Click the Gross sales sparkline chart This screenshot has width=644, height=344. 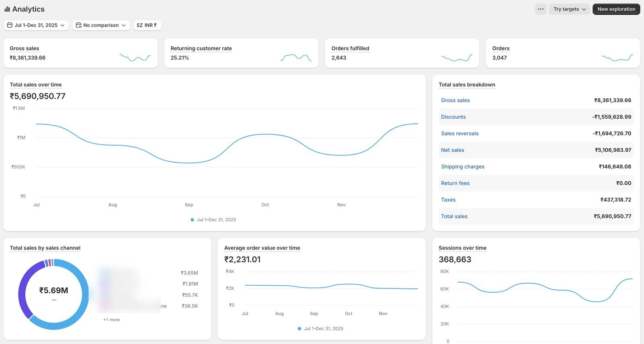pyautogui.click(x=135, y=58)
